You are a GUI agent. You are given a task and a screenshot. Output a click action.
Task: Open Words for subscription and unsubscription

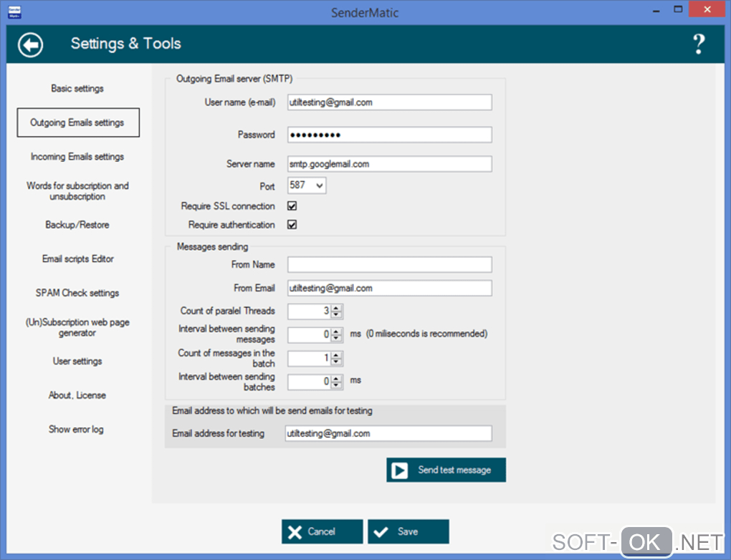[77, 191]
